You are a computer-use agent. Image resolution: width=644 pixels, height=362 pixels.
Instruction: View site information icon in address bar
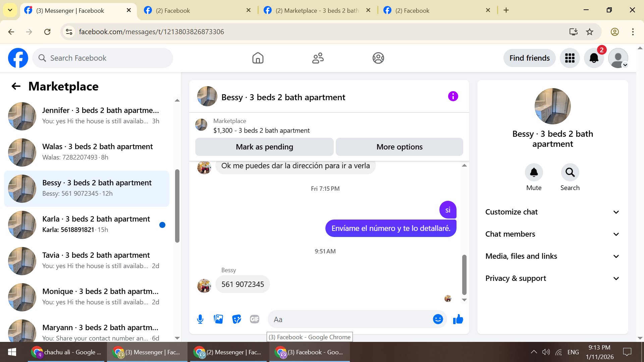click(69, 32)
